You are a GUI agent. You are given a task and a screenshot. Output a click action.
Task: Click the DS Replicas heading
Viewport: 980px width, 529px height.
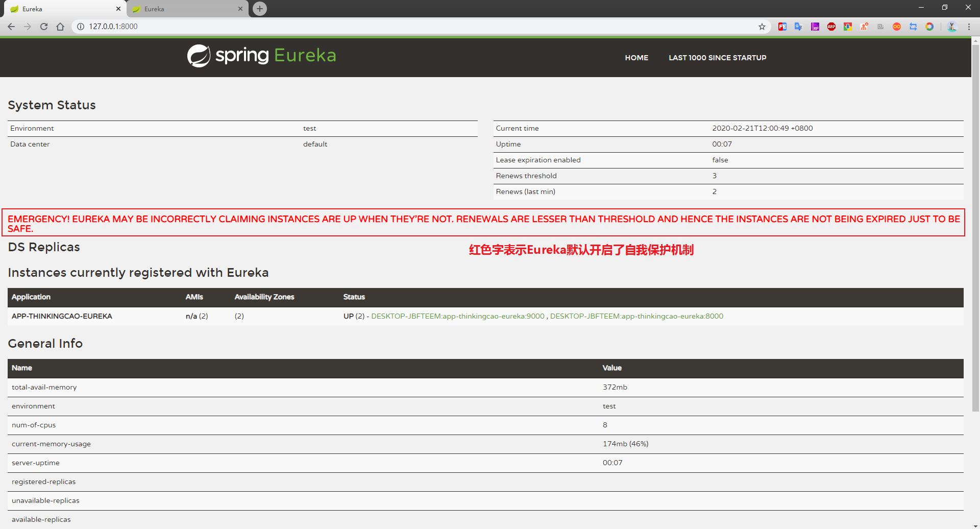[x=44, y=247]
